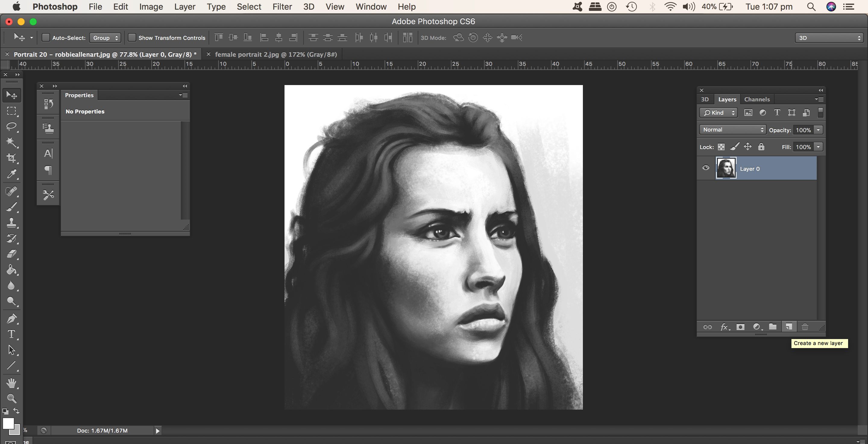Image resolution: width=868 pixels, height=444 pixels.
Task: Open the Auto-Select Group dropdown
Action: 105,38
